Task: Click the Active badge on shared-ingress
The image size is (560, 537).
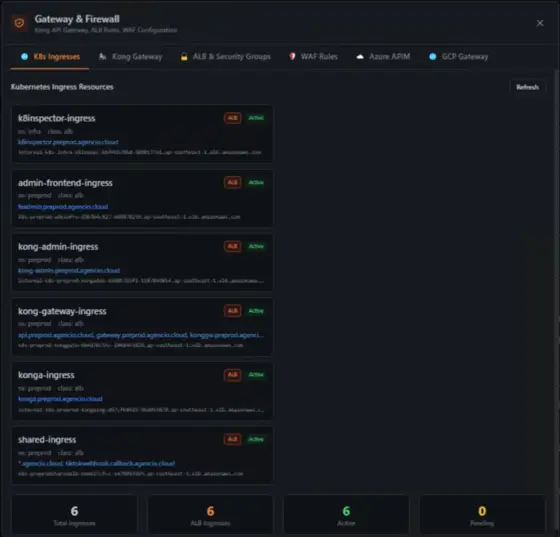Action: pos(256,439)
